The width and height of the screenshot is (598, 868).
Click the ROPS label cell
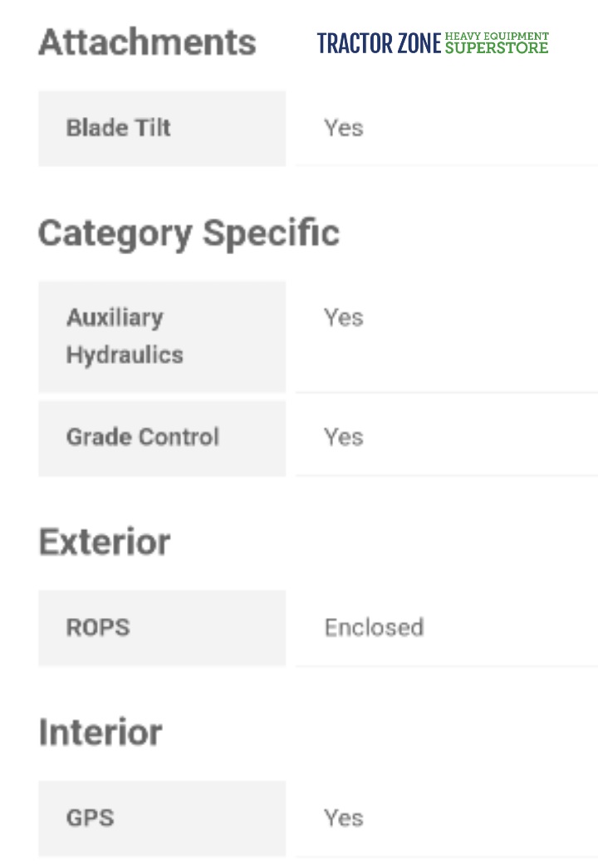click(98, 627)
